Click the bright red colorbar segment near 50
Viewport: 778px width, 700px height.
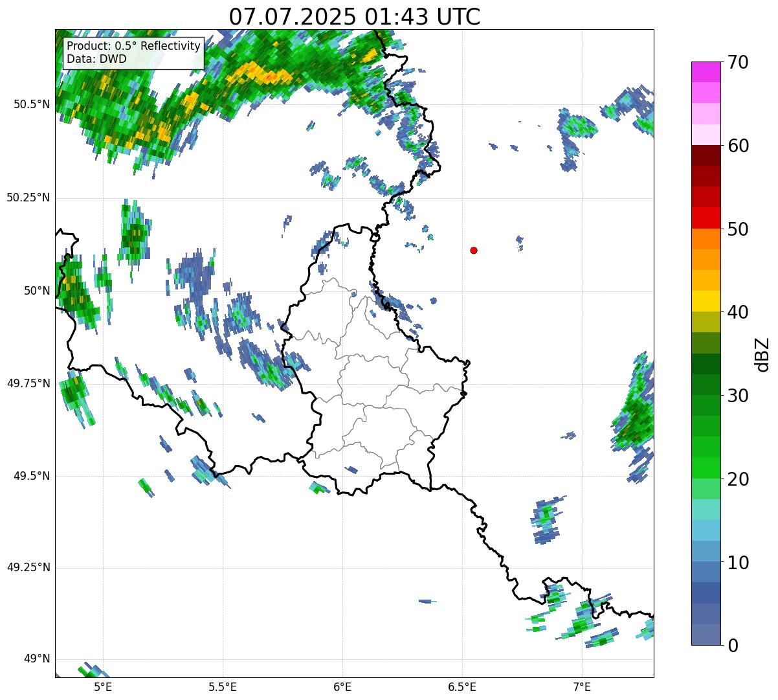[706, 218]
